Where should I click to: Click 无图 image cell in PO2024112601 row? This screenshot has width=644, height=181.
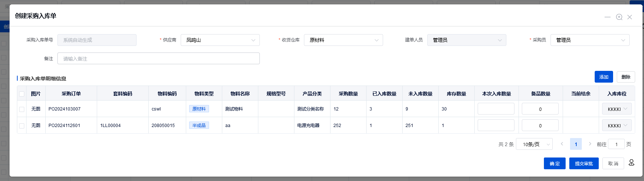tap(36, 126)
